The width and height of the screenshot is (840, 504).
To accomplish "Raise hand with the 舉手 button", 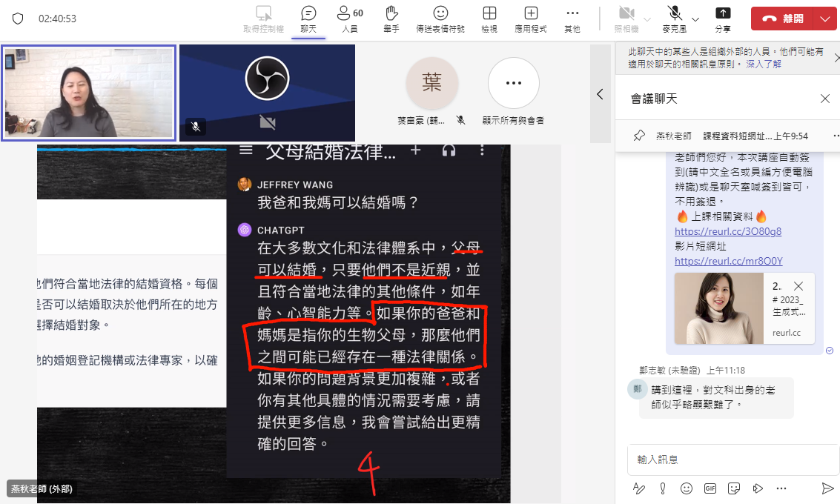I will 391,20.
